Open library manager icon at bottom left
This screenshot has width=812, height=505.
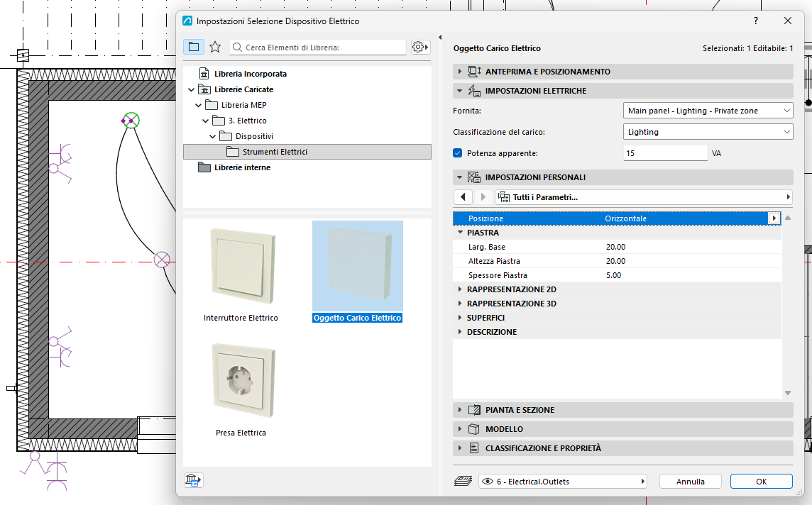(193, 480)
